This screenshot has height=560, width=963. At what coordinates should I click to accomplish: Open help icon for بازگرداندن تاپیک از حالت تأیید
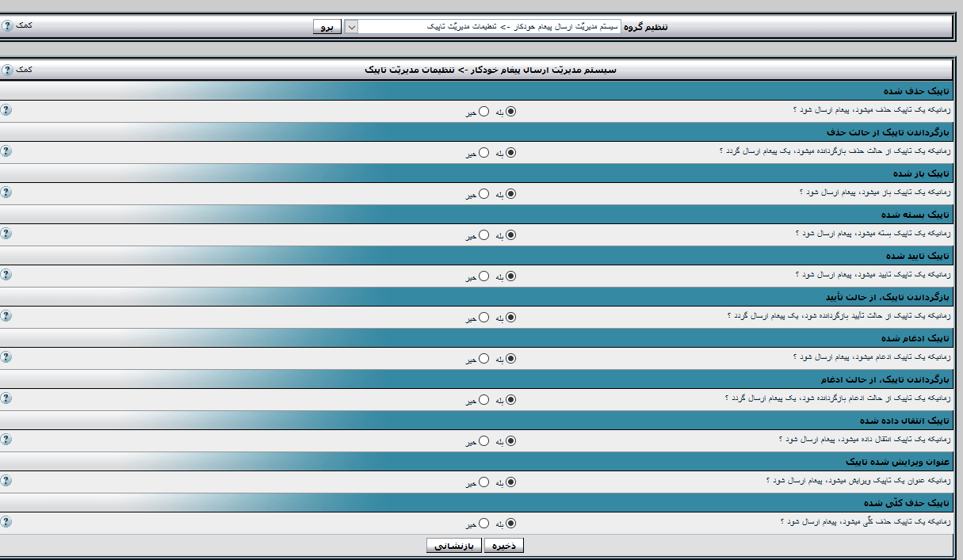click(x=6, y=315)
